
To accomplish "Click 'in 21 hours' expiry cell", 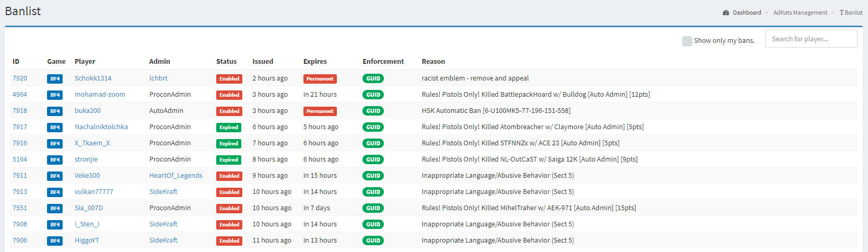I will click(320, 95).
